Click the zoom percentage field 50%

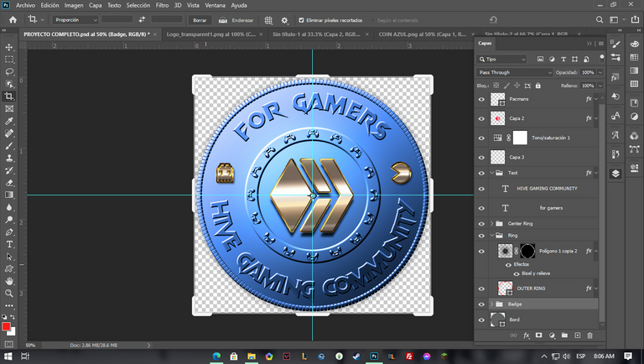pyautogui.click(x=30, y=346)
